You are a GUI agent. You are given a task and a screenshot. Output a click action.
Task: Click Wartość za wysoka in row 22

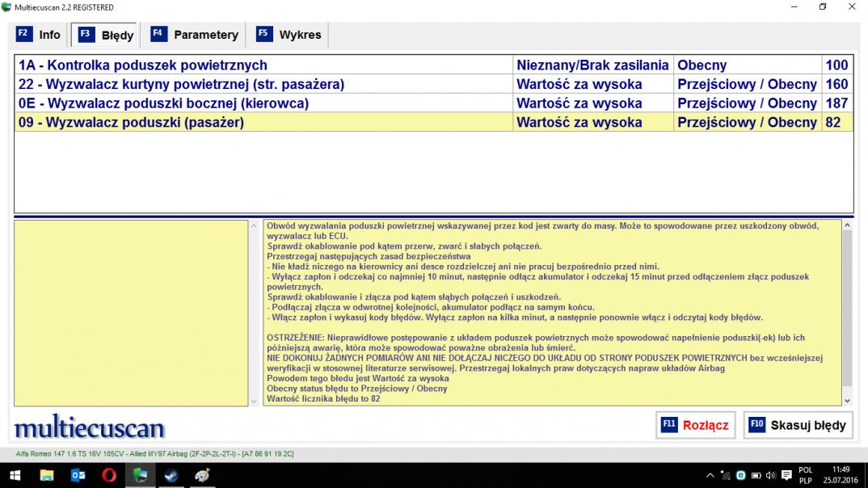[593, 84]
